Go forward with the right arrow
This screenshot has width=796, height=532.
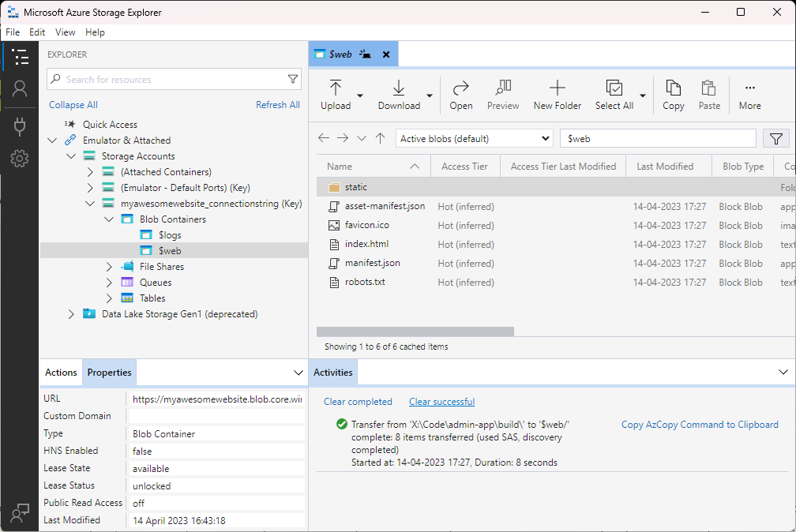coord(343,138)
